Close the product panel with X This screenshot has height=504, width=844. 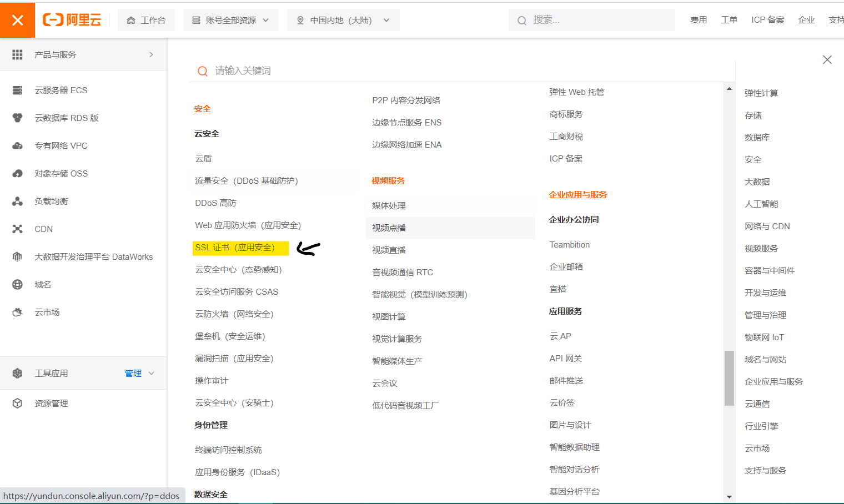(x=827, y=60)
